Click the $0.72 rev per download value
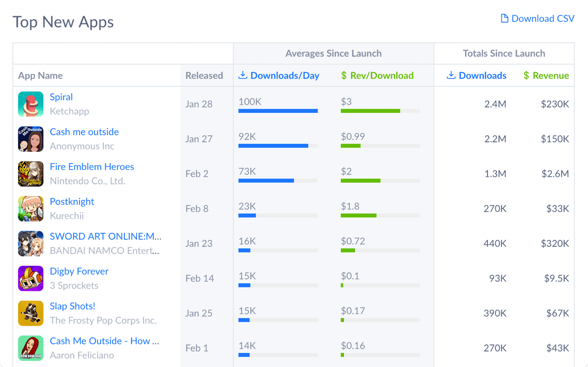This screenshot has width=588, height=367. [353, 241]
